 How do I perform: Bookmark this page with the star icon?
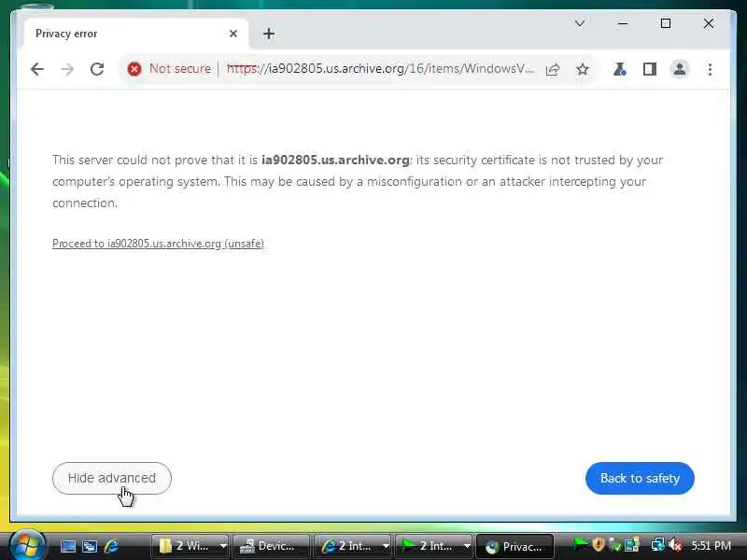tap(582, 69)
